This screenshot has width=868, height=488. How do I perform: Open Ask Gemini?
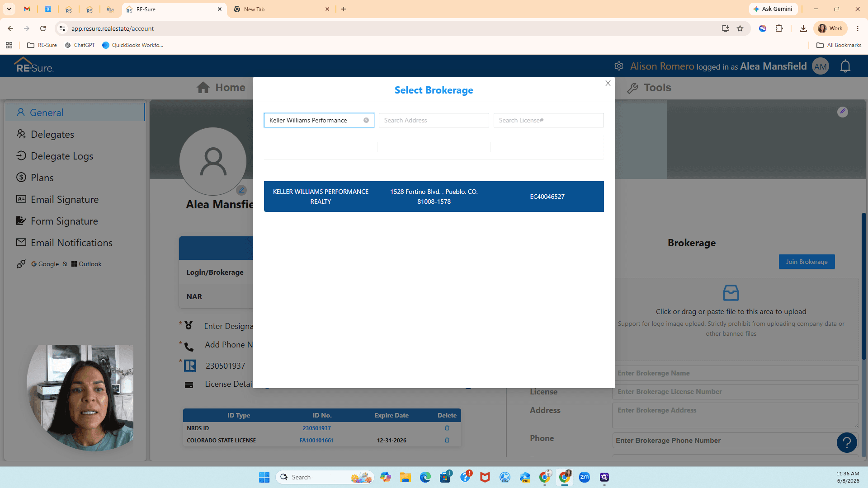tap(773, 9)
